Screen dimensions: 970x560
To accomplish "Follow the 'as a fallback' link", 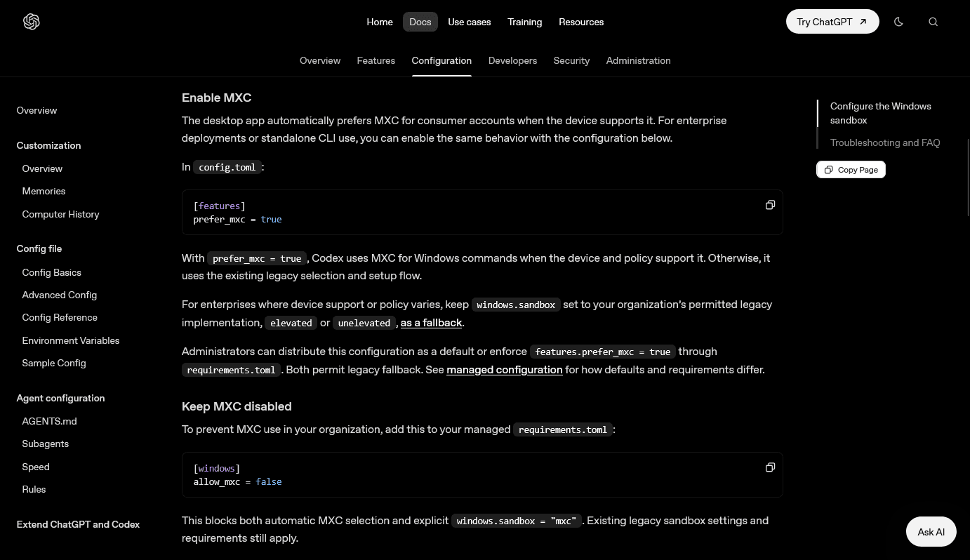I will click(x=431, y=323).
